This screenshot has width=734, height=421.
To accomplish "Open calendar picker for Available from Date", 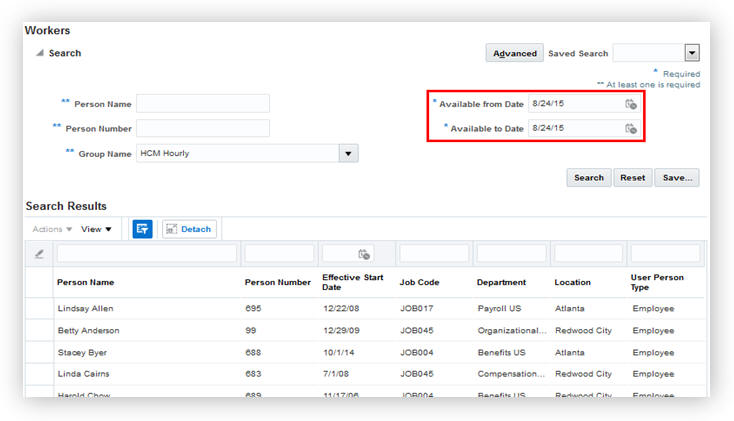I will (631, 104).
